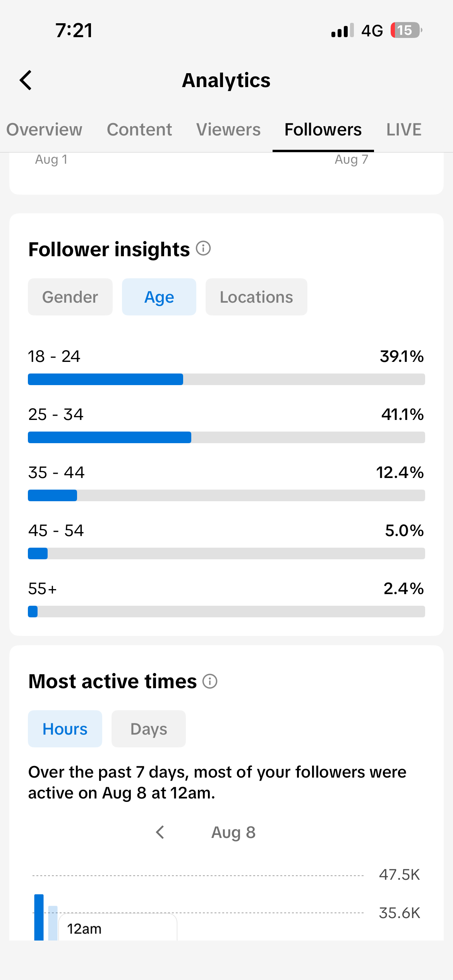453x980 pixels.
Task: Tap the cellular signal bars icon
Action: tap(343, 30)
